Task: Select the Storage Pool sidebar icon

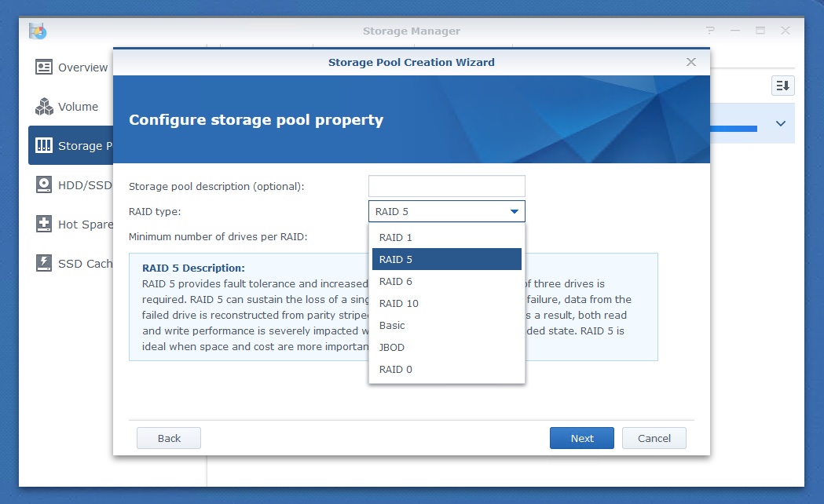Action: (x=44, y=146)
